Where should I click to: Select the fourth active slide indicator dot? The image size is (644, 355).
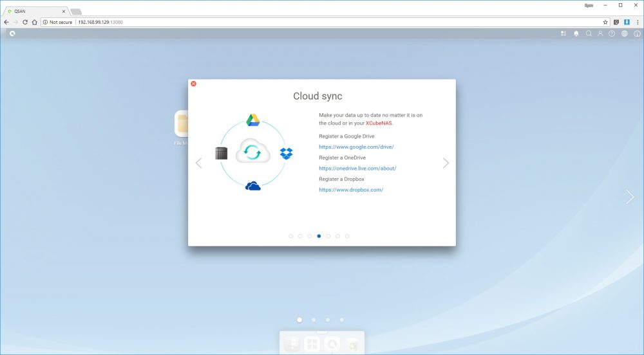[x=319, y=236]
